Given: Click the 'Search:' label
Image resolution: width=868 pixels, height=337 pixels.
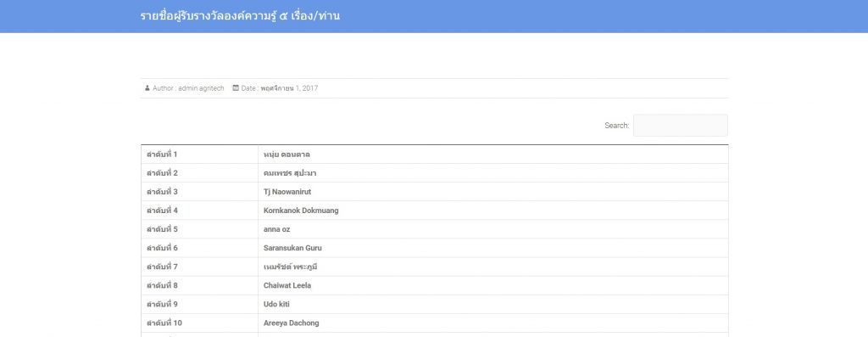Looking at the screenshot, I should coord(617,126).
